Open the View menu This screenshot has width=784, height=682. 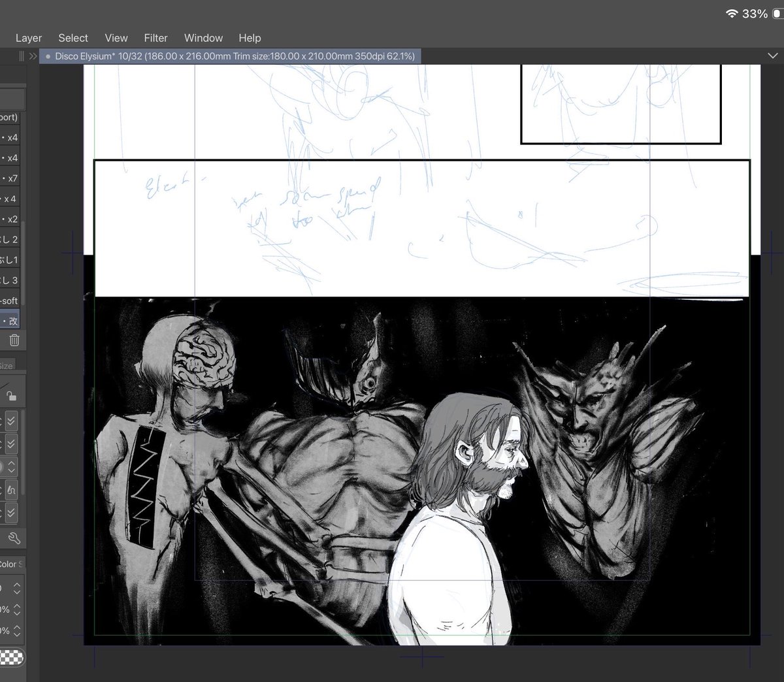tap(116, 38)
